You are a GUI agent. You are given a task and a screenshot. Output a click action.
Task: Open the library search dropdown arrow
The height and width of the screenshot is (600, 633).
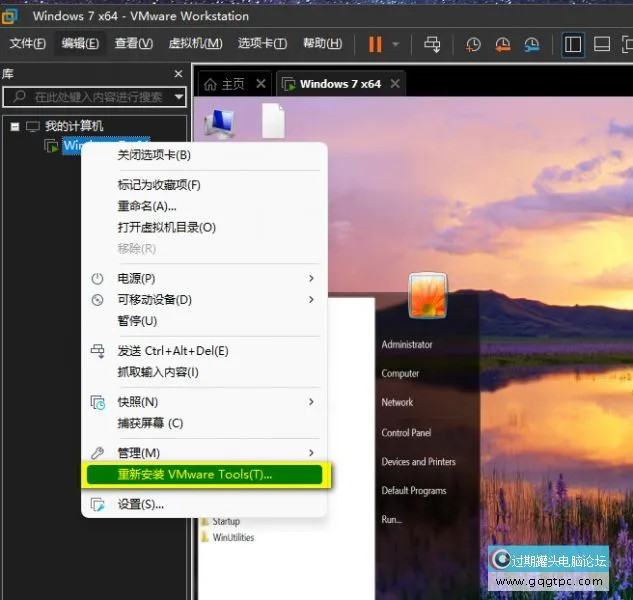point(179,97)
